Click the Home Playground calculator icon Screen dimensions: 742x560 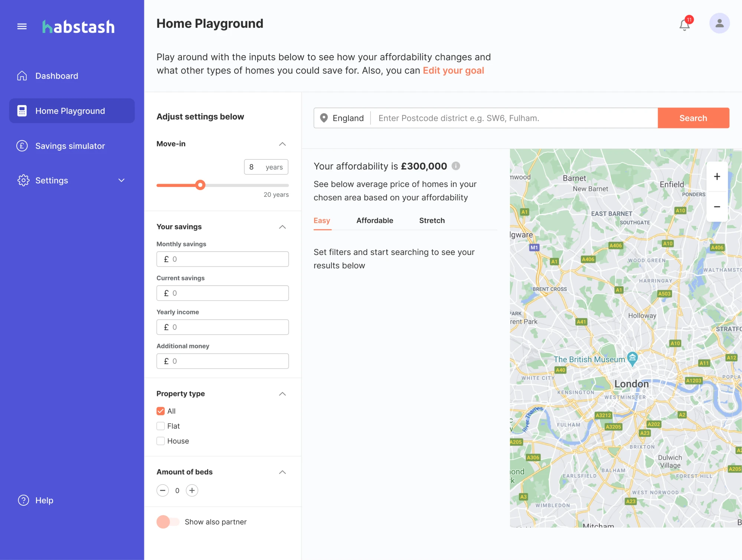click(22, 111)
